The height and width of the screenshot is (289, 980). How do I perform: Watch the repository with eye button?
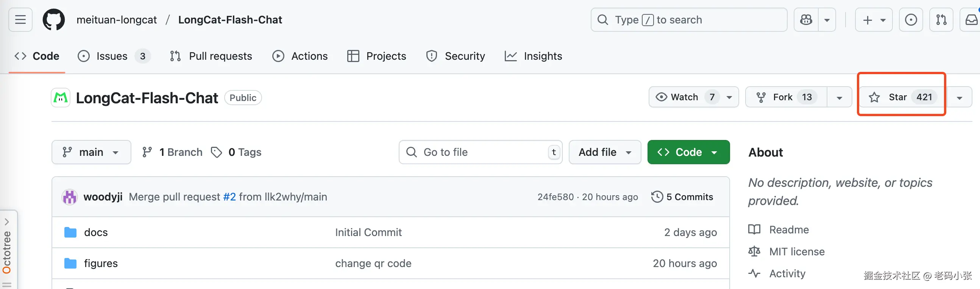pos(678,97)
